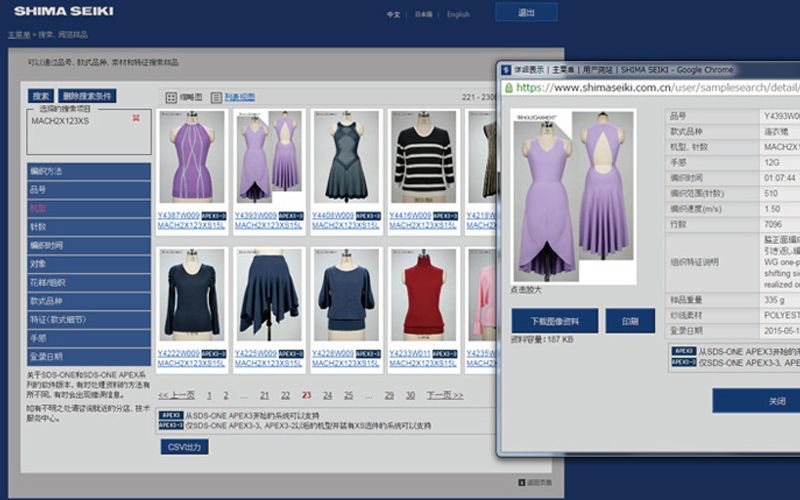
Task: Click the 印刷 print button in popup
Action: pyautogui.click(x=630, y=321)
